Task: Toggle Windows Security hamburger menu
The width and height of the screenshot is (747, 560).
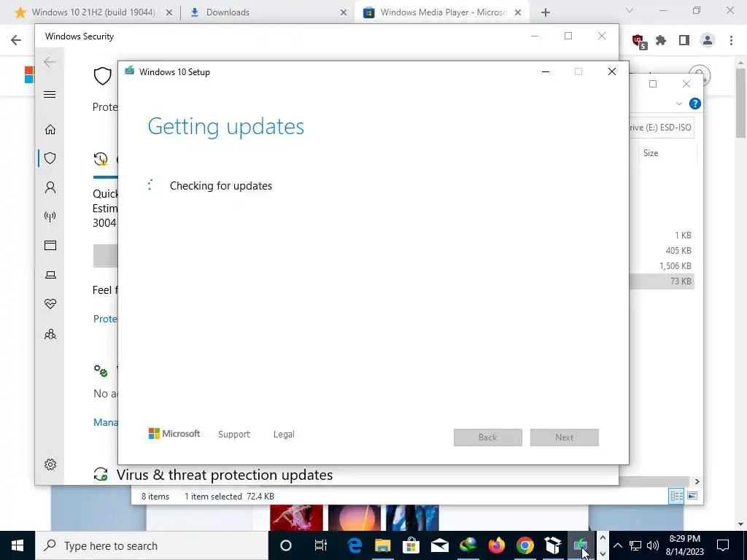Action: 50,94
